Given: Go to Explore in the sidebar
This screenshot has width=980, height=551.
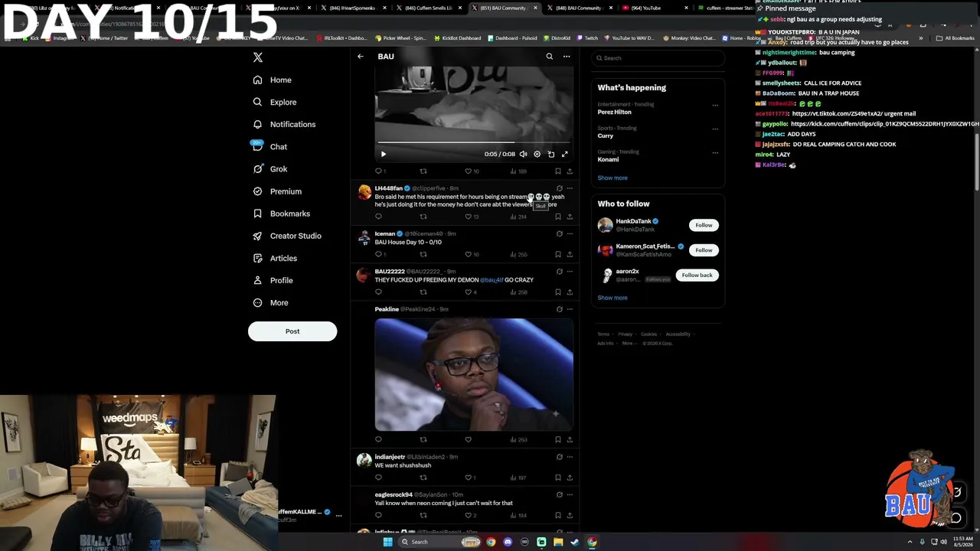Looking at the screenshot, I should click(275, 102).
